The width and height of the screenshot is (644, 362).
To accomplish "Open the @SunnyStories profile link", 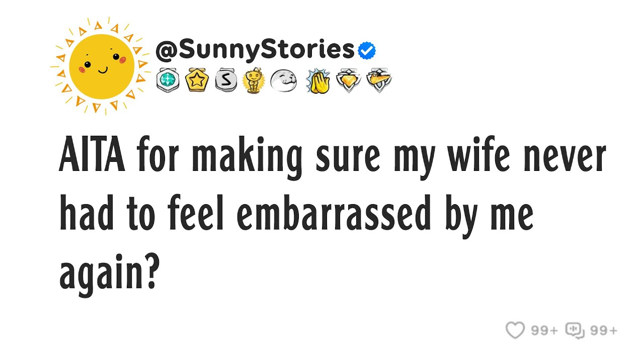I will tap(255, 50).
